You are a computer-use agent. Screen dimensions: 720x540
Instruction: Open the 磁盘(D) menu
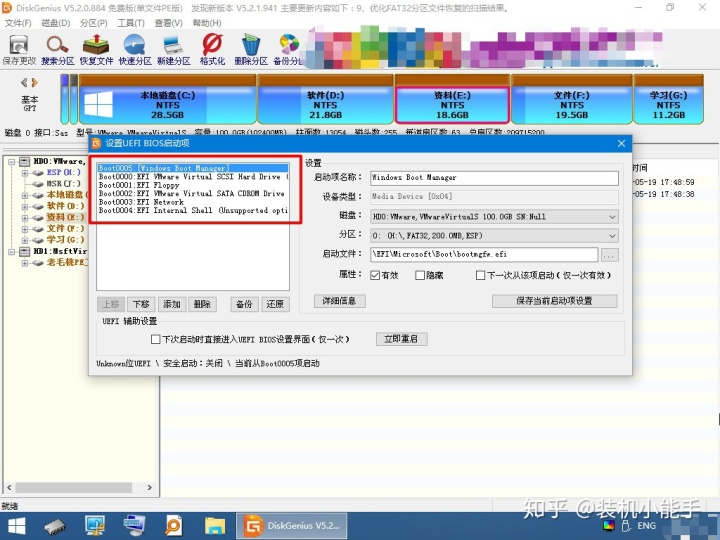pos(56,23)
